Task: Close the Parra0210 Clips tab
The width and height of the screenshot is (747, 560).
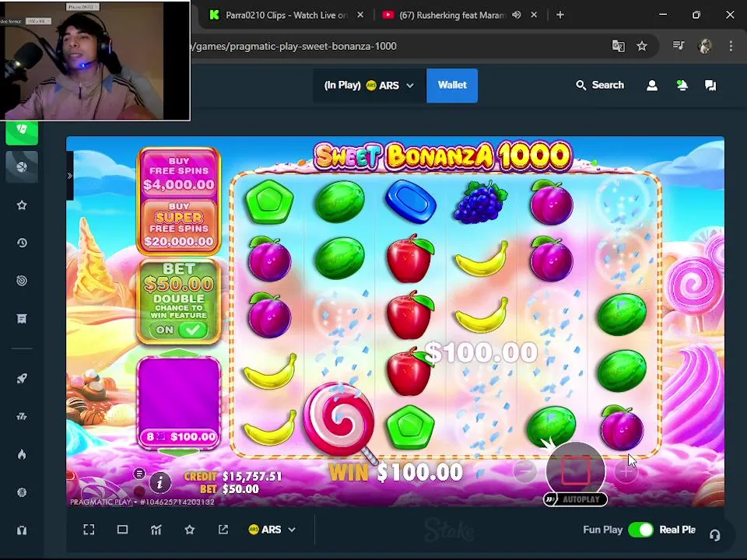Action: (x=360, y=16)
